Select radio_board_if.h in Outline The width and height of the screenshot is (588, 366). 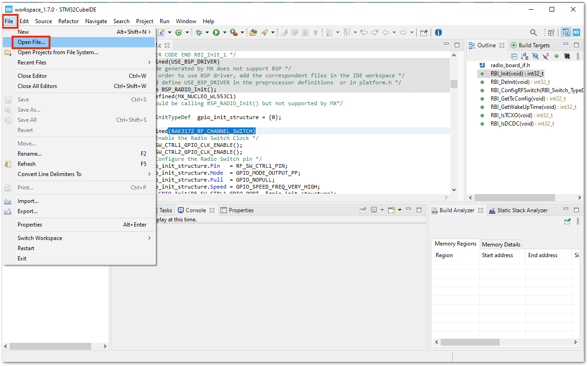(505, 65)
